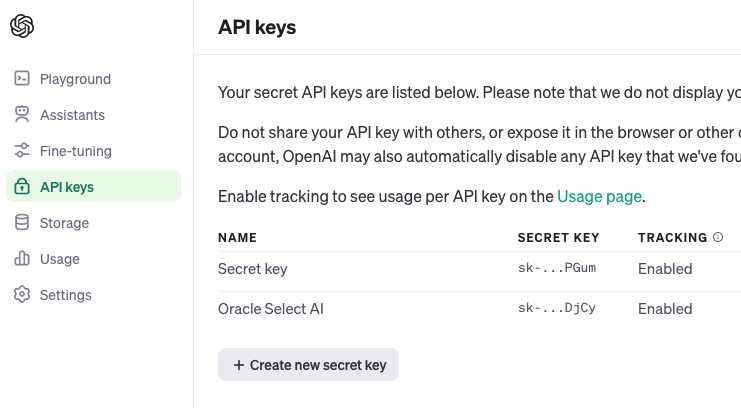Select the Oracle Select AI key row

coord(271,309)
